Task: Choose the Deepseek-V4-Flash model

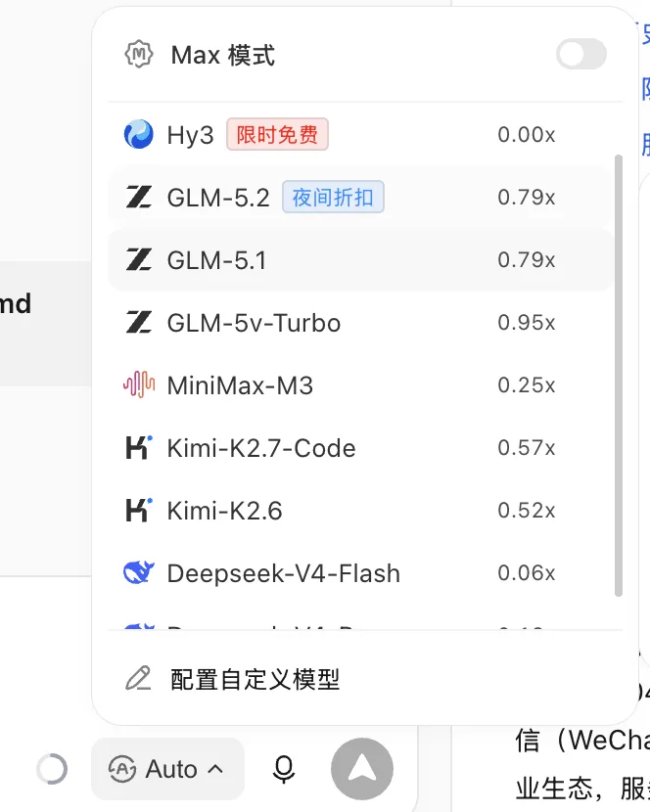Action: tap(360, 573)
